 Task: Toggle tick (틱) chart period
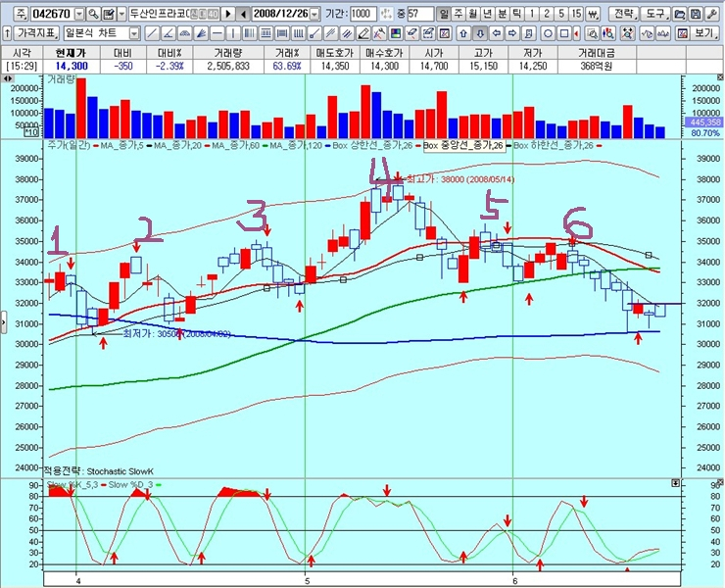516,14
